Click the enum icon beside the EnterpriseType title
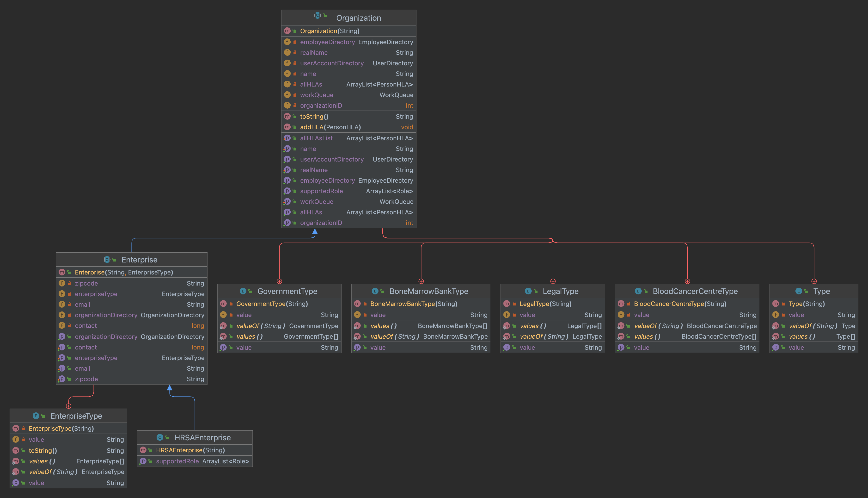The image size is (868, 498). [x=36, y=416]
